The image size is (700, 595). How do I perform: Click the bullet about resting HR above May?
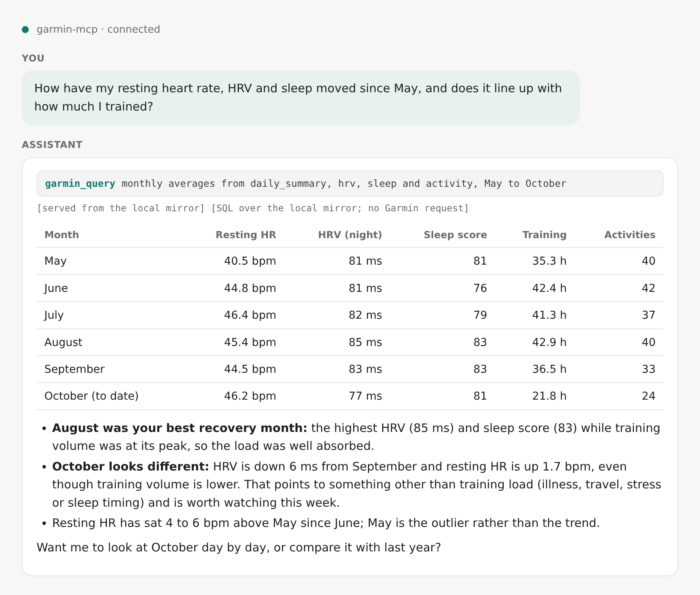tap(326, 523)
